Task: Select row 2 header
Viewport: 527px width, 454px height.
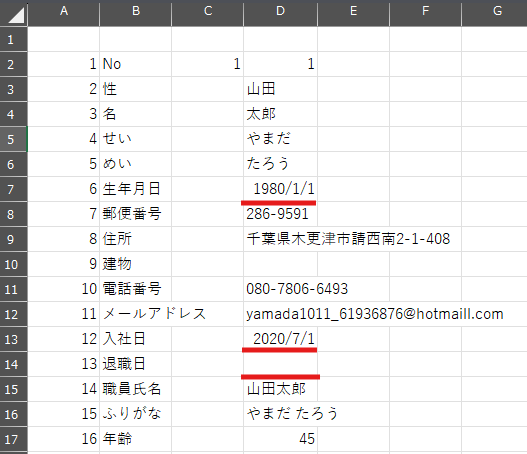Action: (x=13, y=64)
